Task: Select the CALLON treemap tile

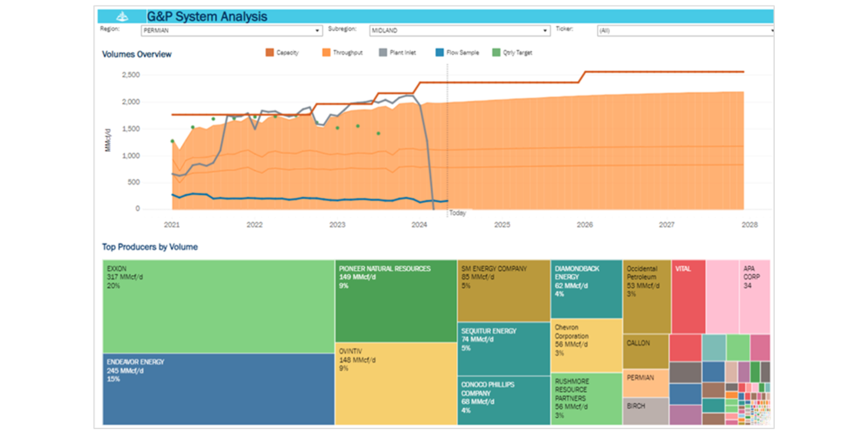Action: click(646, 352)
